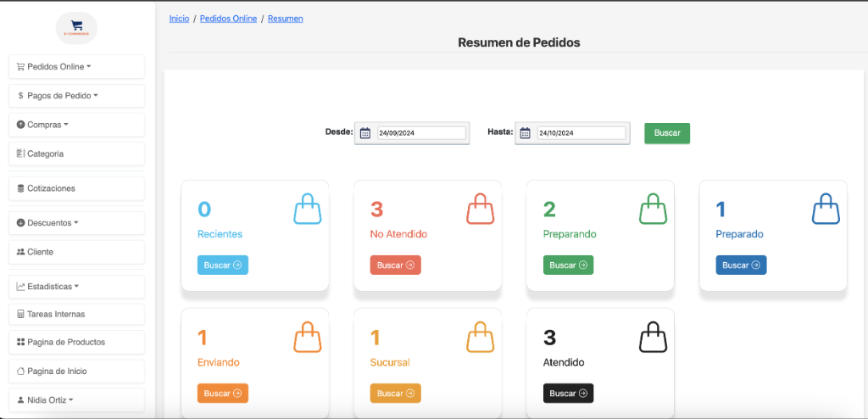
Task: Click the E-commerce shopping cart logo
Action: point(76,28)
